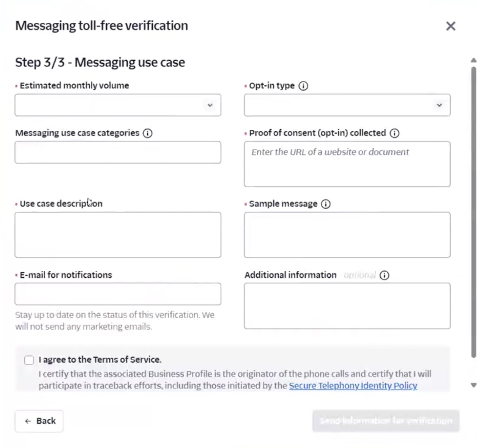Click the Messaging use case categories field
This screenshot has width=477, height=448.
pyautogui.click(x=118, y=152)
